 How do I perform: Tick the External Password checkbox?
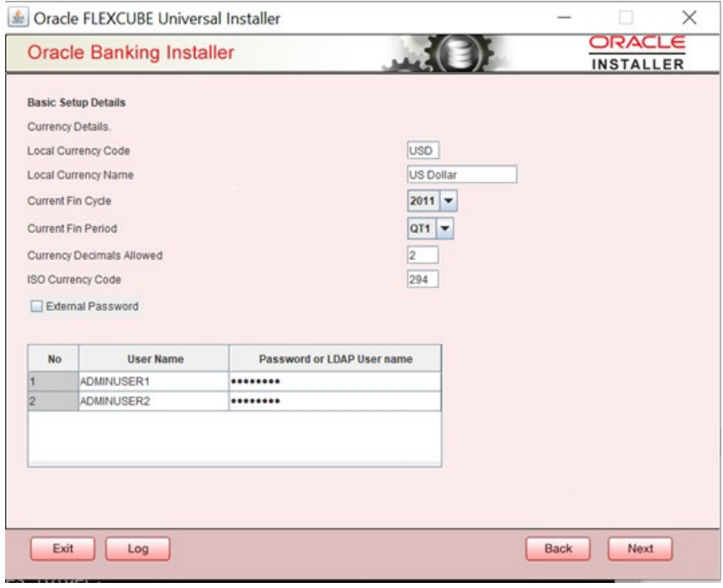coord(36,306)
